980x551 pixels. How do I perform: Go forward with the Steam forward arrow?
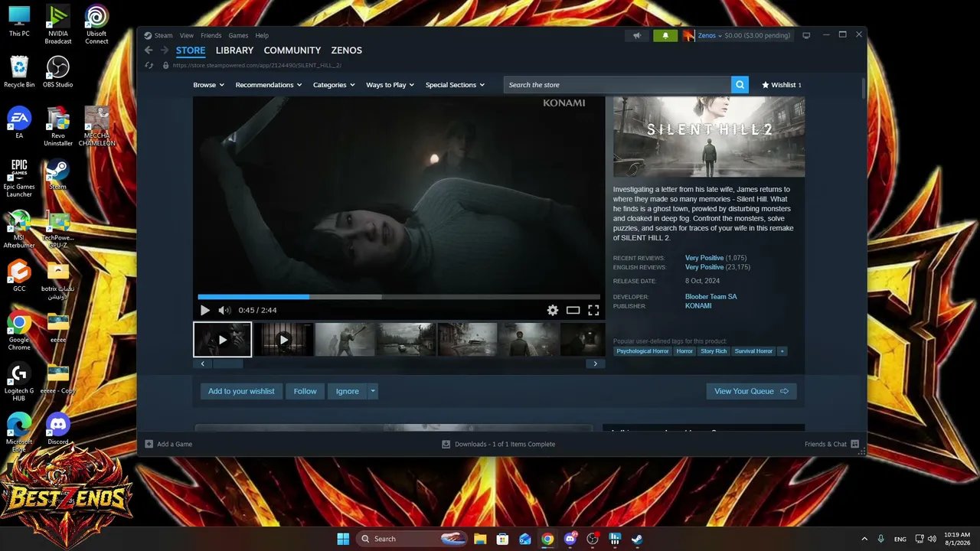164,51
